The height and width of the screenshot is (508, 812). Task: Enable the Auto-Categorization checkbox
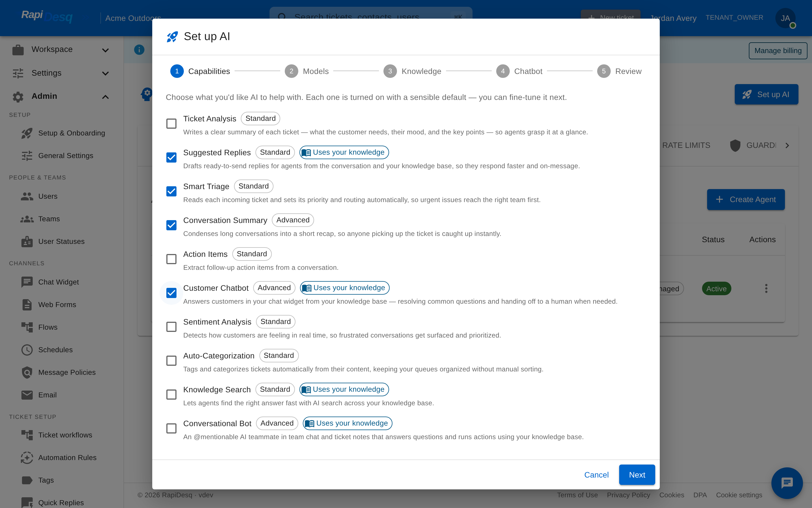click(171, 361)
